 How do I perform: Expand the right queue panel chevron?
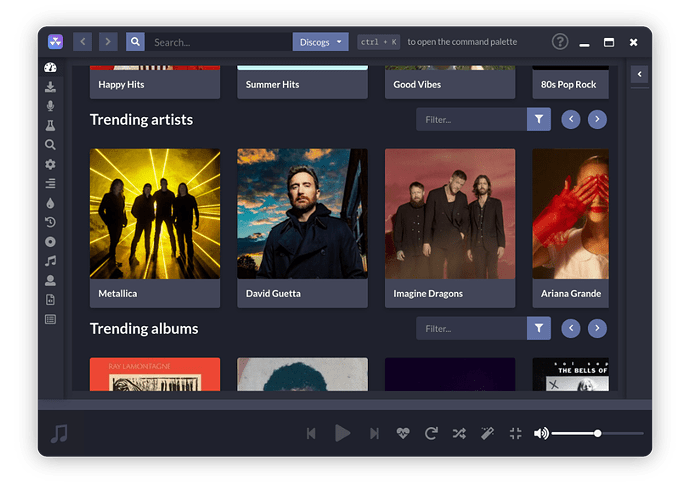click(x=639, y=74)
